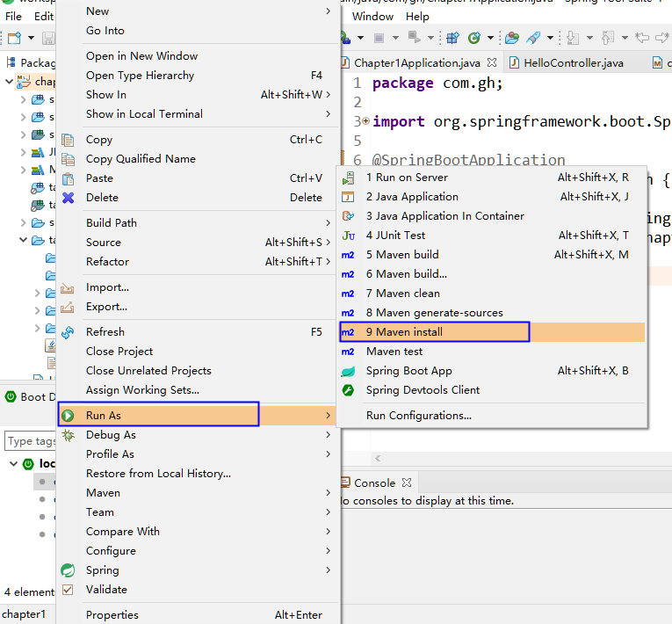Toggle the Validate checkbox
This screenshot has width=672, height=624.
coord(68,590)
